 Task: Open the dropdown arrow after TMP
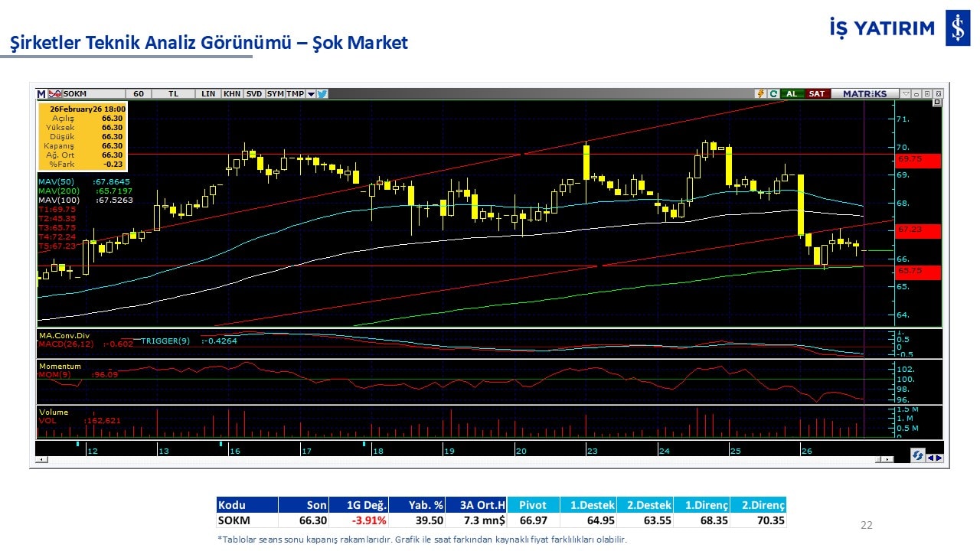point(311,94)
